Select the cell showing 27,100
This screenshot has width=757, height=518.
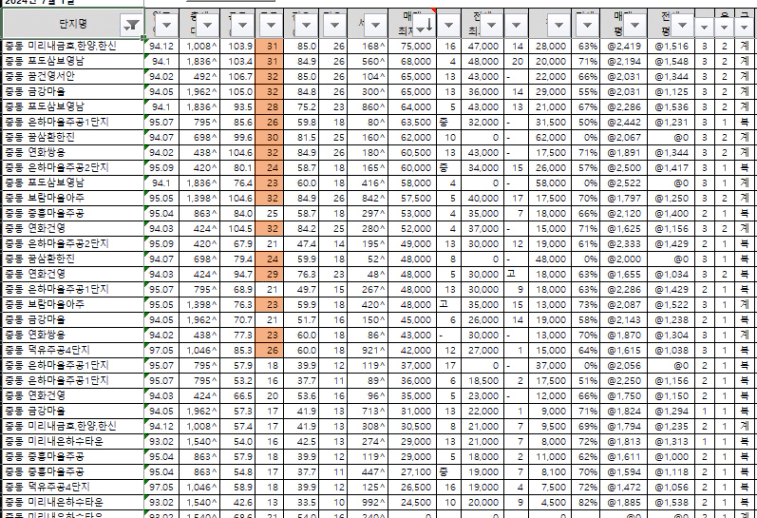pyautogui.click(x=412, y=472)
